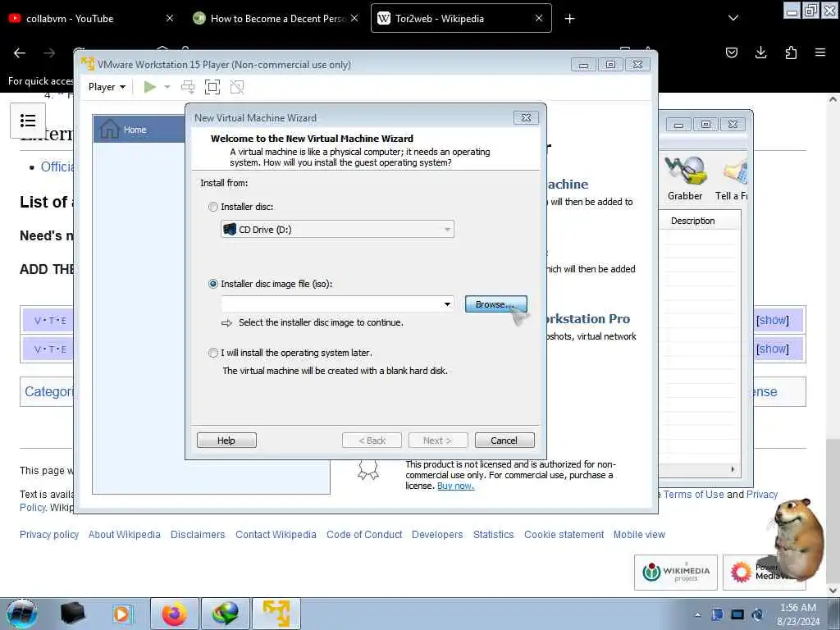The width and height of the screenshot is (840, 630).
Task: Open the CD Drive (D:) dropdown
Action: click(x=337, y=230)
